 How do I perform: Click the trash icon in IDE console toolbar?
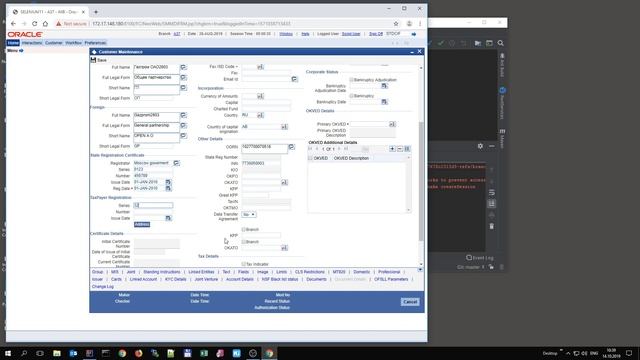(x=491, y=226)
